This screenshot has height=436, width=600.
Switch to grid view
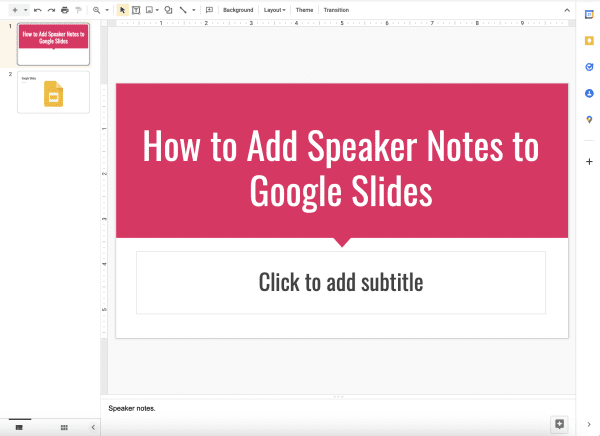[x=64, y=427]
